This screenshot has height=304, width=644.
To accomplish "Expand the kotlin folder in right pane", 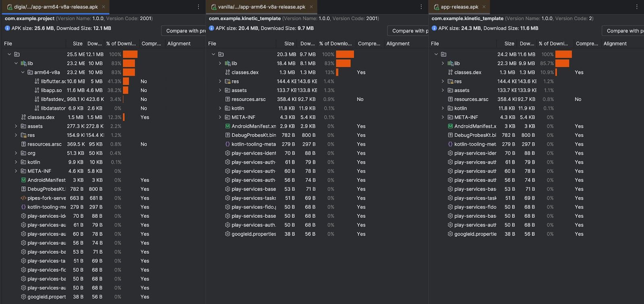I will pyautogui.click(x=443, y=108).
